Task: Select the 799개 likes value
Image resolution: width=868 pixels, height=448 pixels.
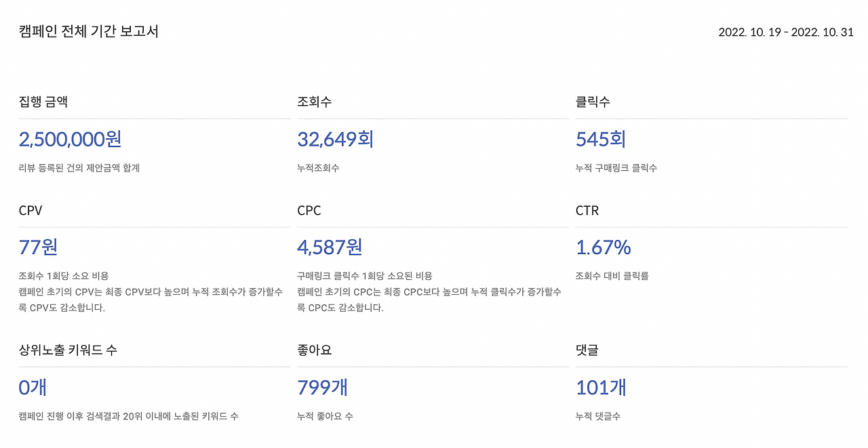Action: pos(323,388)
